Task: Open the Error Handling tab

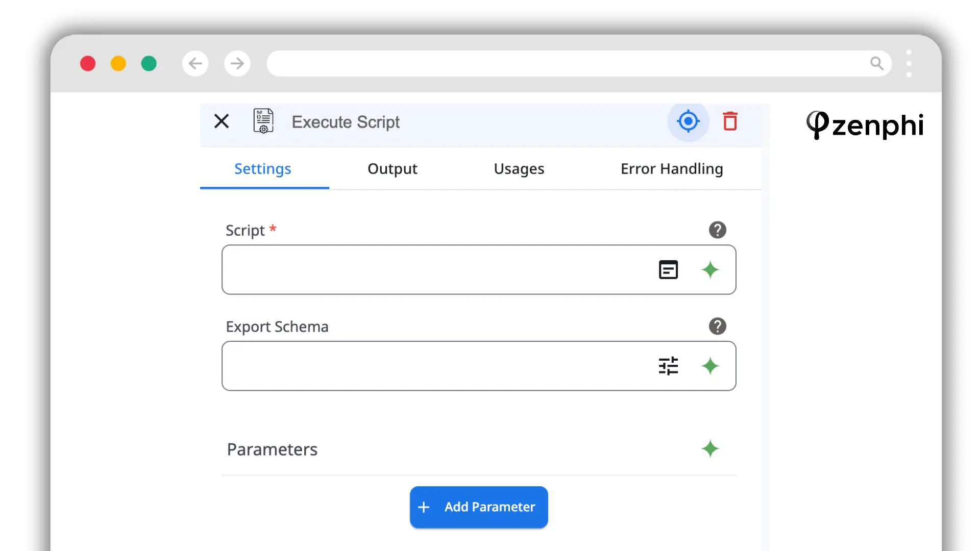Action: tap(672, 169)
